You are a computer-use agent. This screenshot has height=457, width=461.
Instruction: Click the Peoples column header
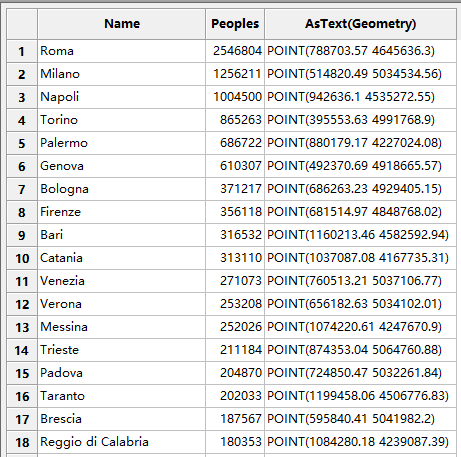(235, 24)
